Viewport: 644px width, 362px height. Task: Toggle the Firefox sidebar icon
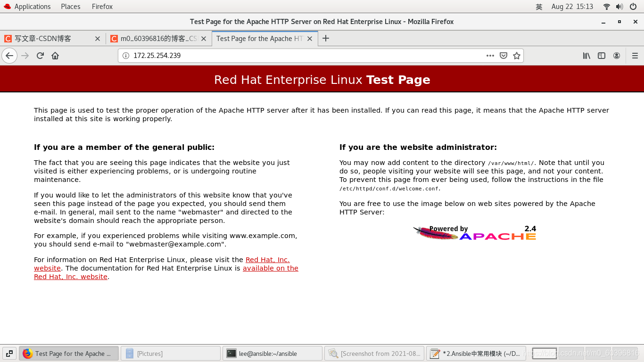click(602, 56)
